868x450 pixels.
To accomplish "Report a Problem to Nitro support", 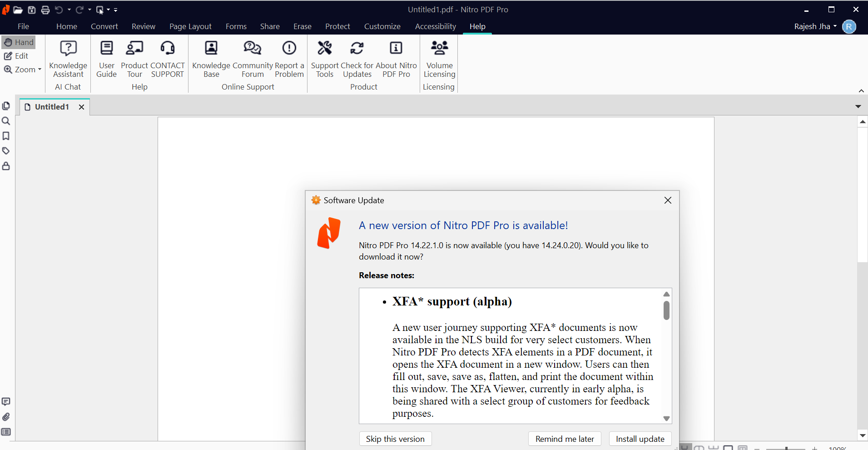I will click(x=289, y=59).
